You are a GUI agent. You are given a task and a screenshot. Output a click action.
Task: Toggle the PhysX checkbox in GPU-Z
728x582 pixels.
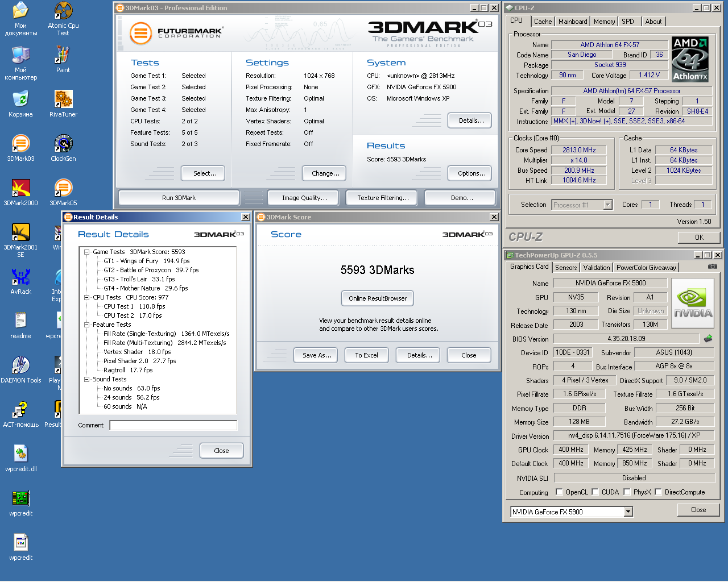(x=627, y=492)
